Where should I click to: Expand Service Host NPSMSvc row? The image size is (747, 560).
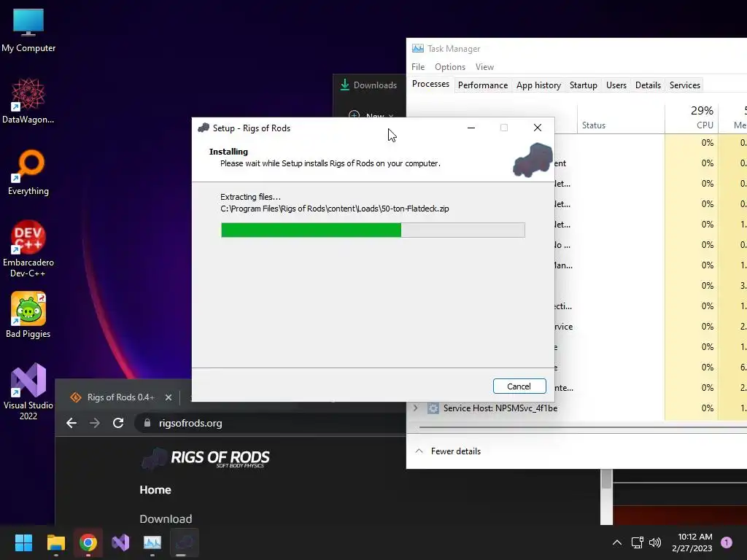pyautogui.click(x=415, y=408)
